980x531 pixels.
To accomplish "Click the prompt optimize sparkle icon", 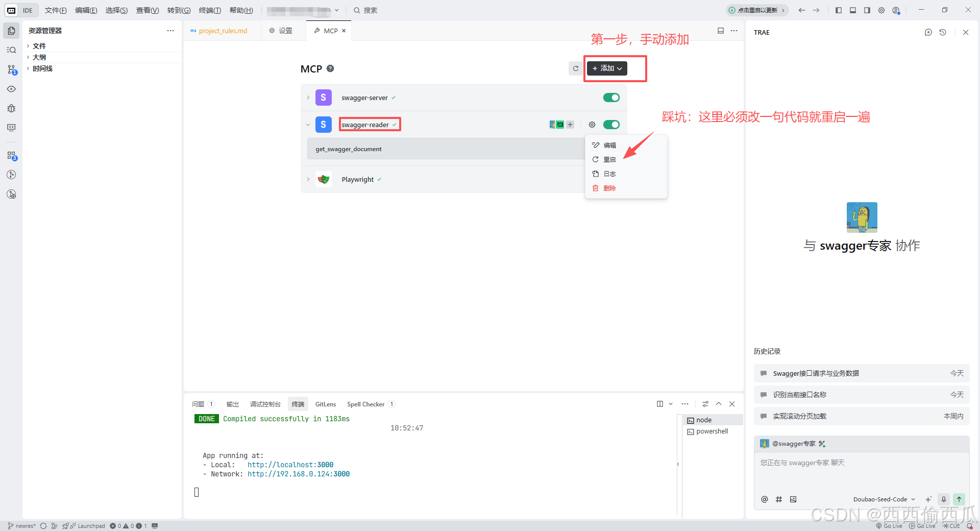I will [928, 499].
